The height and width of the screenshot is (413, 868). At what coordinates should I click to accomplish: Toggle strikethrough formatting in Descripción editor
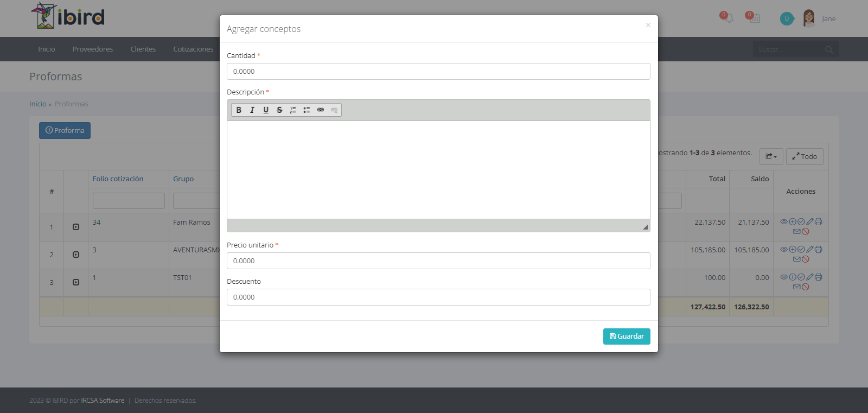279,110
